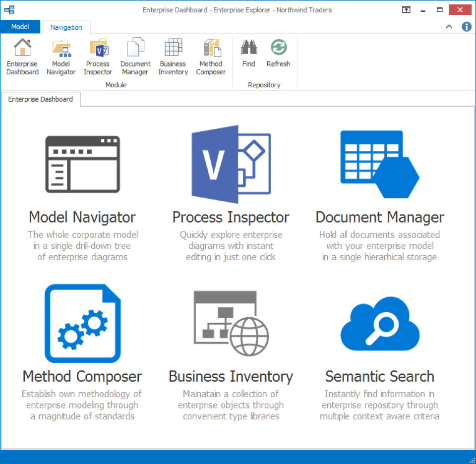Open Model Navigator from the ribbon
This screenshot has height=464, width=476.
(61, 55)
